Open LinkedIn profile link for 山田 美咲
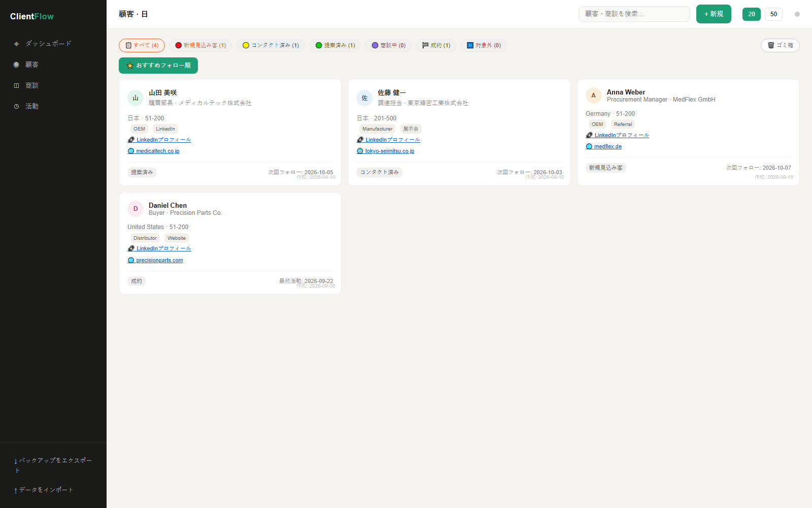This screenshot has height=508, width=812. [159, 140]
